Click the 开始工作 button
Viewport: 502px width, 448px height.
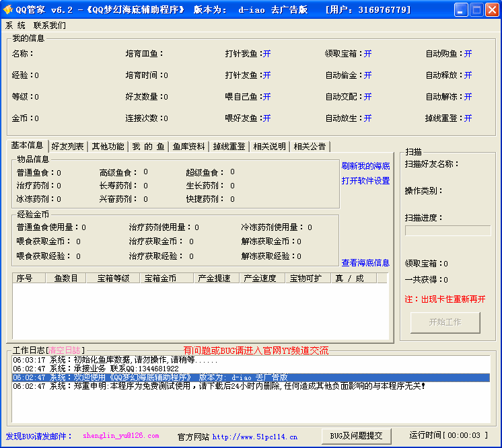coord(445,322)
